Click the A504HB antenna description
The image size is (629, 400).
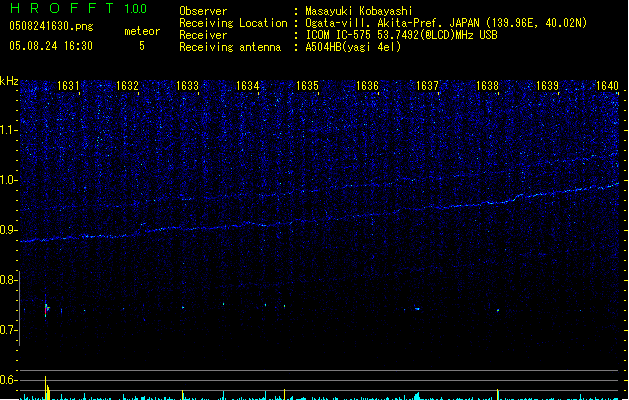point(353,47)
